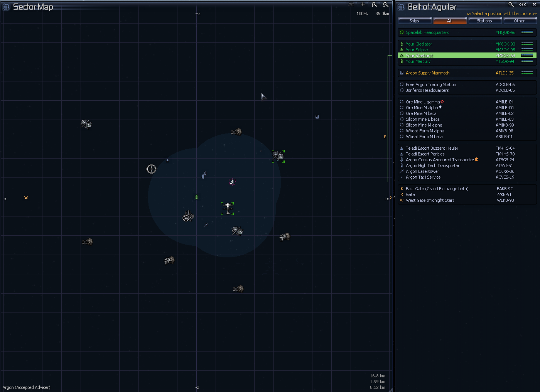Select East Gate (Grand Exchange beta)
Viewport: 540px width, 392px height.
[437, 189]
